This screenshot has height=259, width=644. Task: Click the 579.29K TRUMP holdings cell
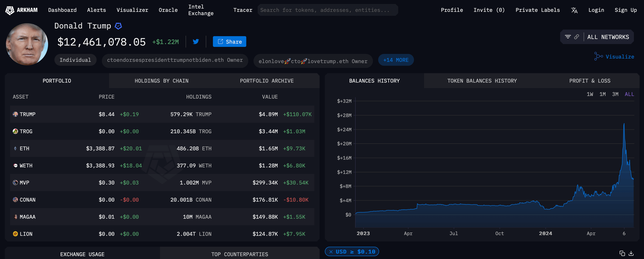tap(191, 114)
